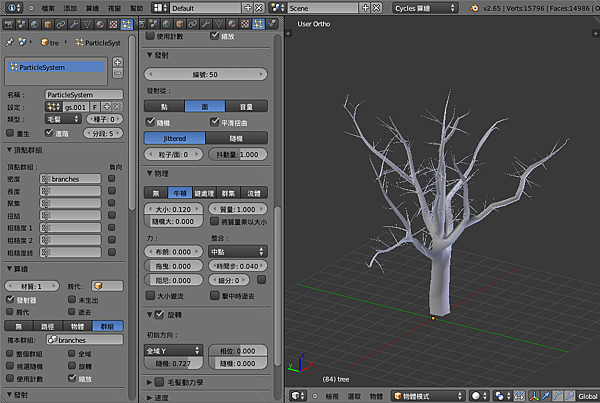The width and height of the screenshot is (600, 403).
Task: Browse particle settings icon beside gs.001
Action: pyautogui.click(x=54, y=107)
